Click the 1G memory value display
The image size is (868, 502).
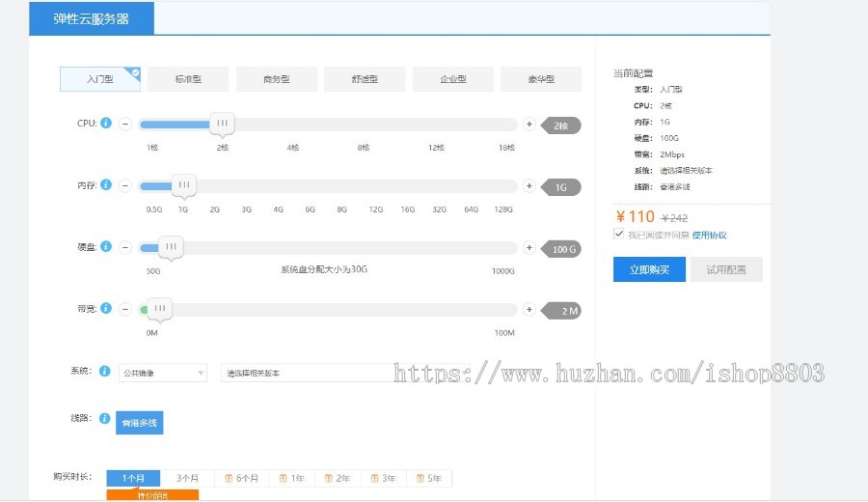point(560,187)
